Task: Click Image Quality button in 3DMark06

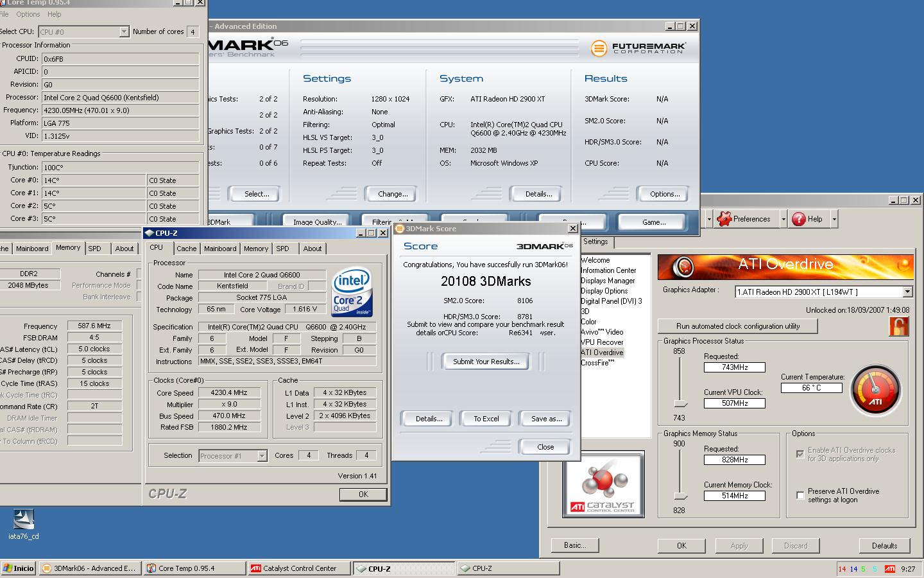Action: click(317, 222)
